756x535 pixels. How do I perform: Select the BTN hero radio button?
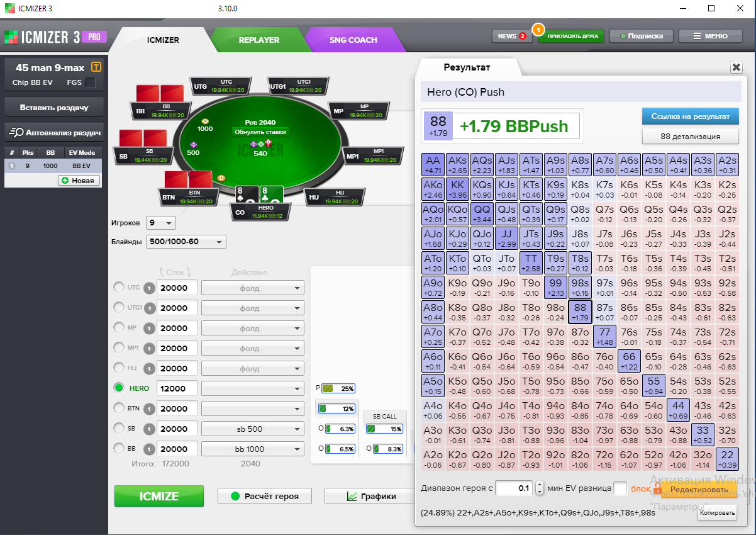(x=118, y=408)
